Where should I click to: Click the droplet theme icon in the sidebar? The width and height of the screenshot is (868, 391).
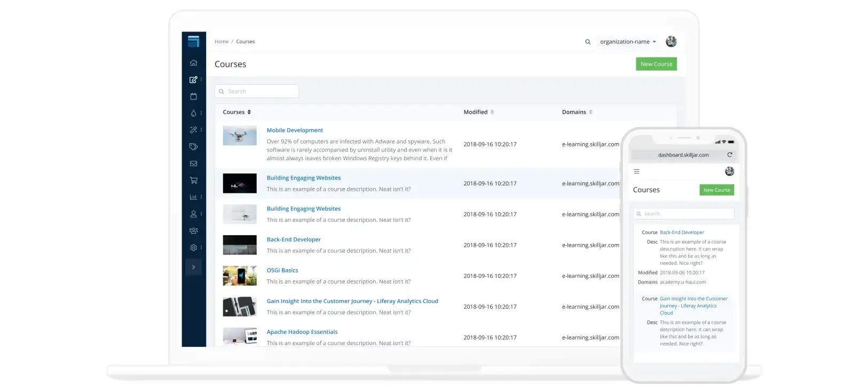point(193,113)
